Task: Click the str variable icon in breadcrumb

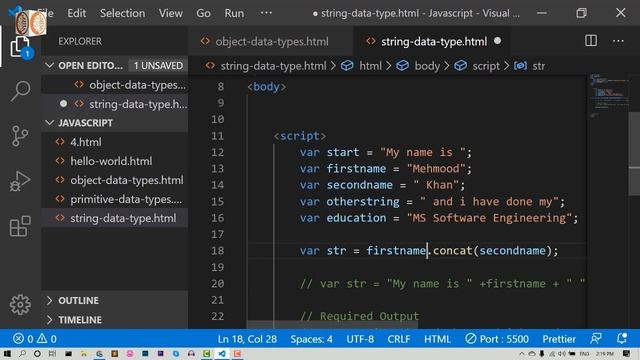Action: click(520, 66)
